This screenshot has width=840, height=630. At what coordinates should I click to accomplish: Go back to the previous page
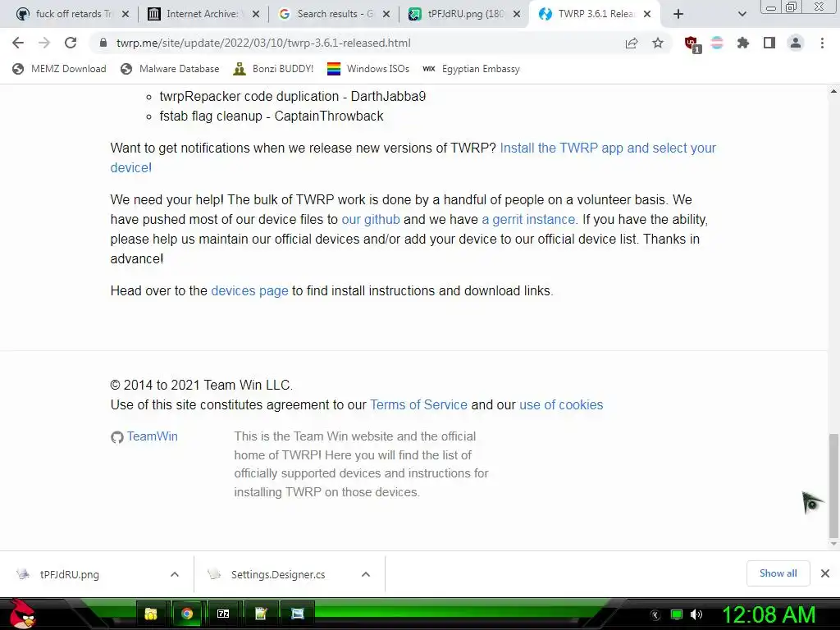(18, 43)
